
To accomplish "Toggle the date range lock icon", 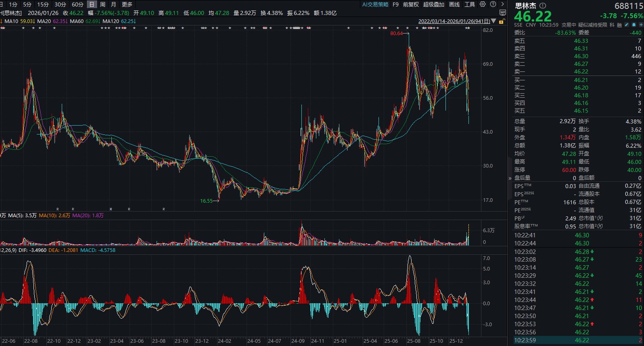I will pyautogui.click(x=502, y=21).
